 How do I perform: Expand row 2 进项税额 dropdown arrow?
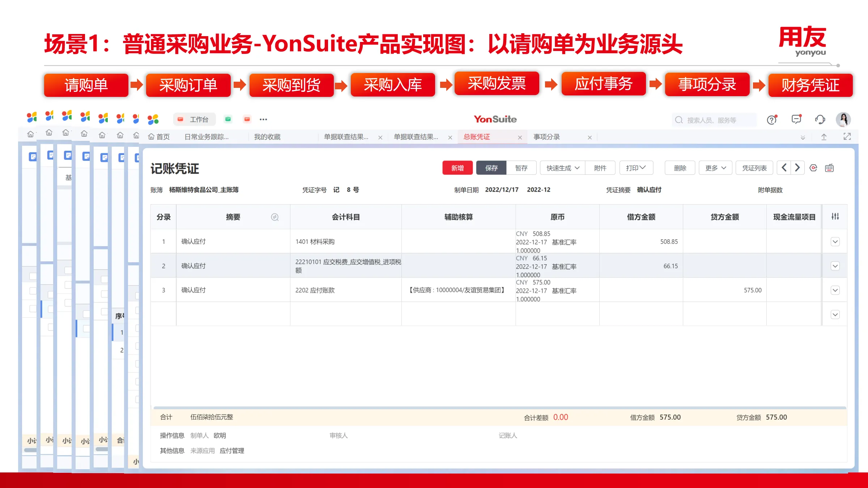click(x=835, y=266)
